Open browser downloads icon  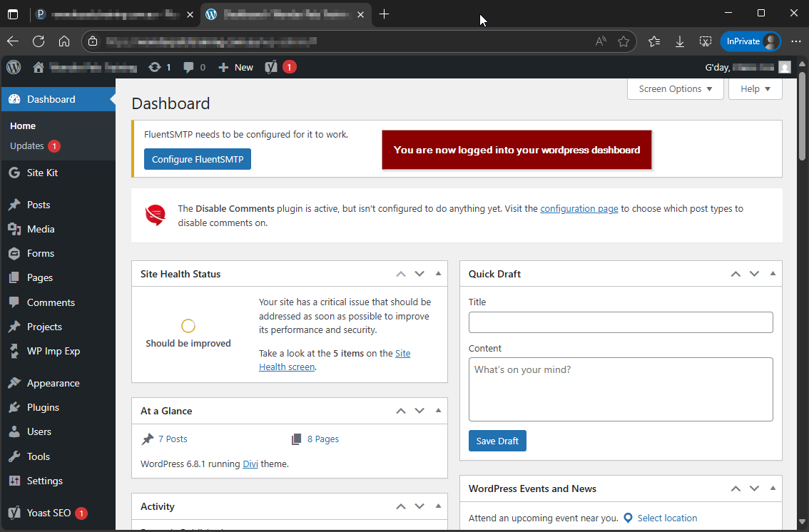pyautogui.click(x=680, y=41)
